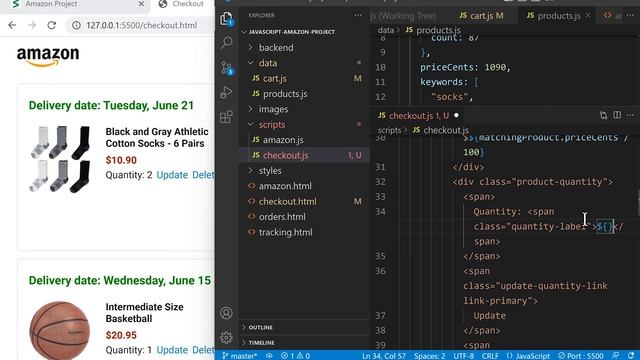The image size is (640, 360).
Task: Click Update link for the basketball item
Action: click(x=172, y=350)
